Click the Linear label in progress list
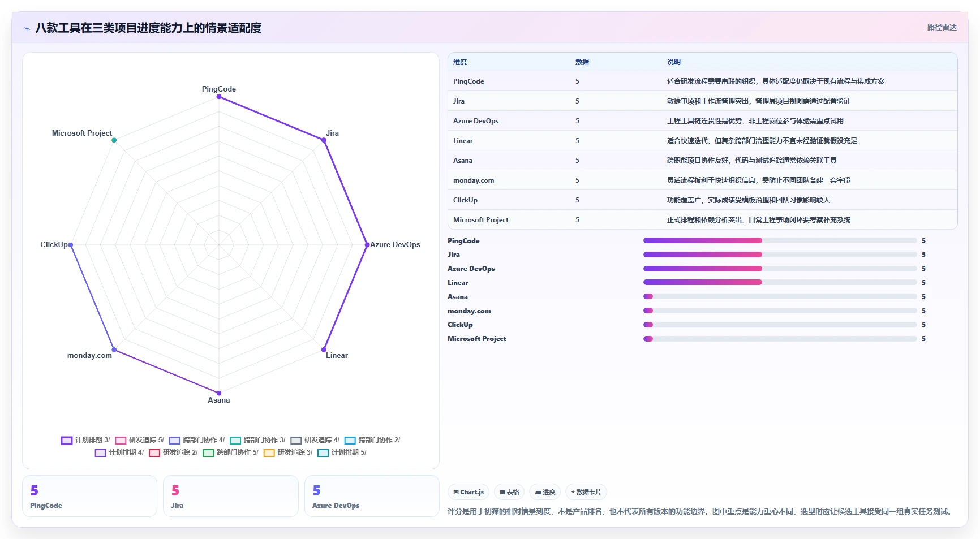 point(458,283)
